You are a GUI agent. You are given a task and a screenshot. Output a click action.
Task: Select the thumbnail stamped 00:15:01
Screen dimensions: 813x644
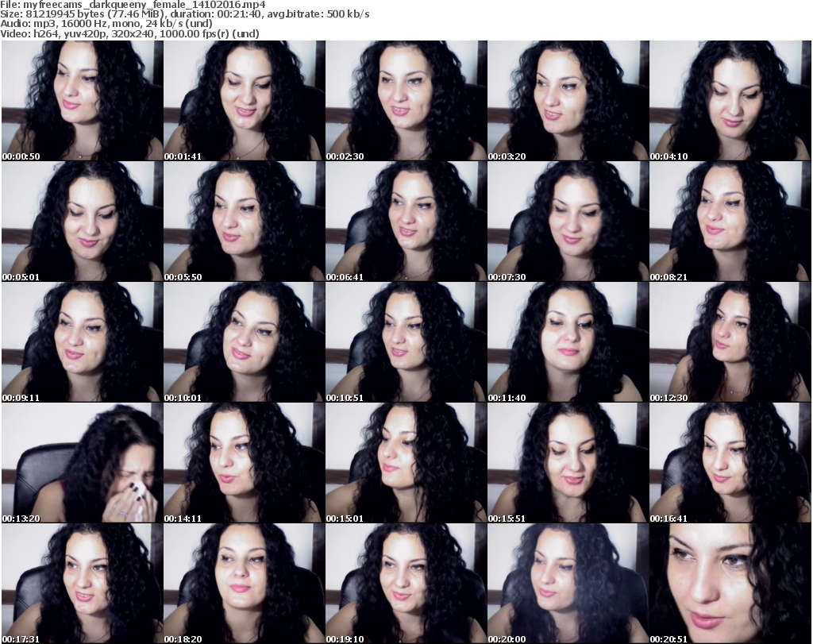(x=406, y=463)
